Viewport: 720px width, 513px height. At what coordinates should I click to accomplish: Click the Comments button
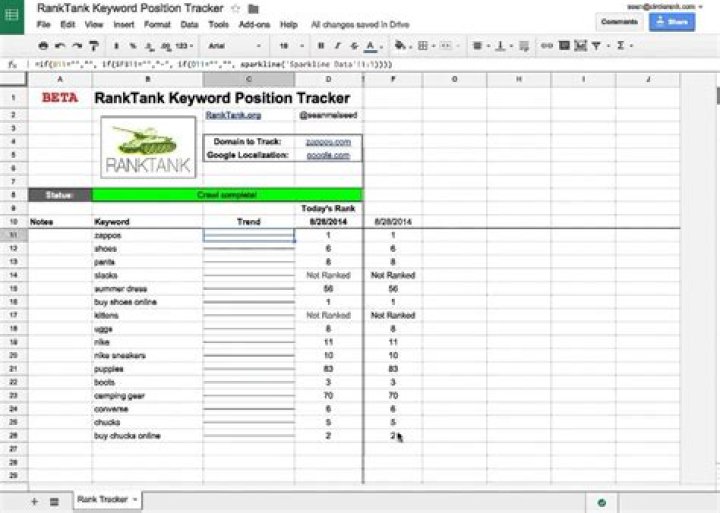click(x=619, y=22)
